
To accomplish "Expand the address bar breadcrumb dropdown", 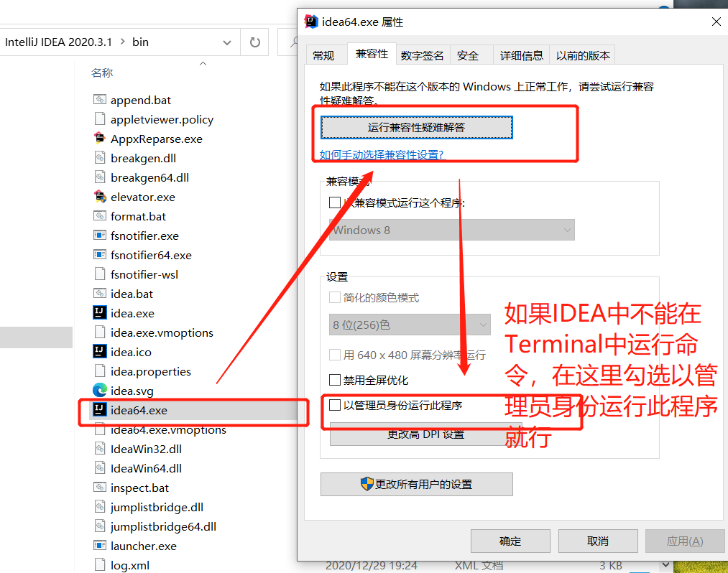I will pyautogui.click(x=226, y=42).
